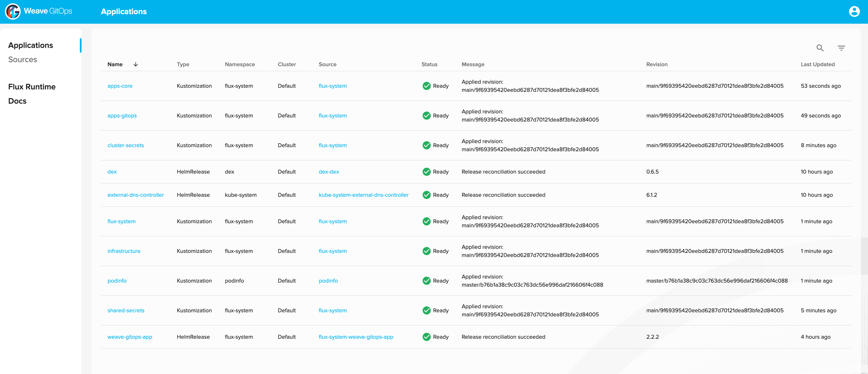This screenshot has width=868, height=374.
Task: Click Ready checkmark icon for external-dns-controller
Action: (427, 195)
